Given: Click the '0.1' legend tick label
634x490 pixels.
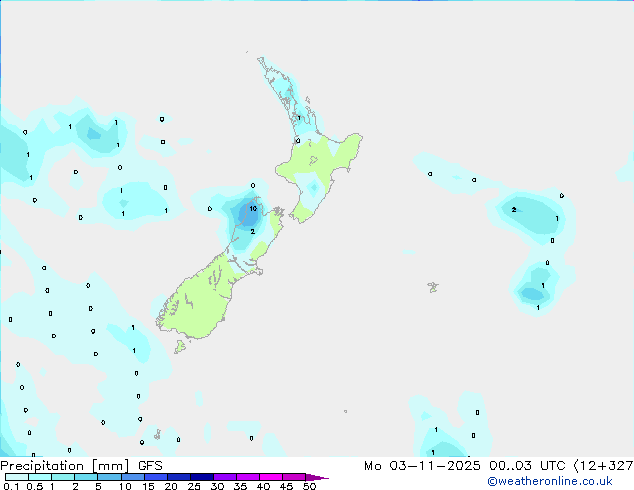Looking at the screenshot, I should click(x=11, y=486).
